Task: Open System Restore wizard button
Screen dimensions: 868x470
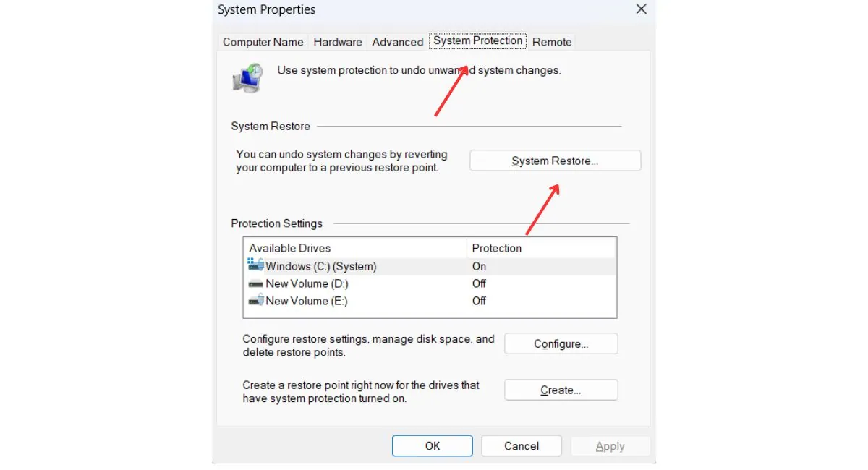Action: [x=556, y=161]
